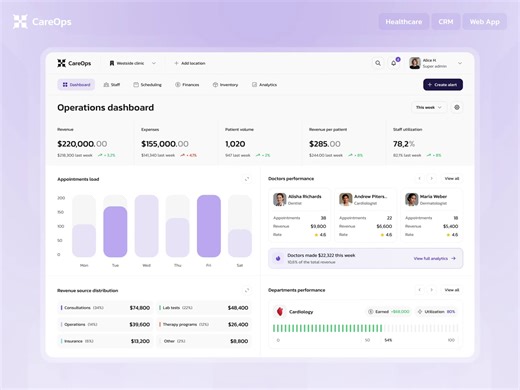Open the Inventory tab
This screenshot has height=390, width=520.
(225, 85)
